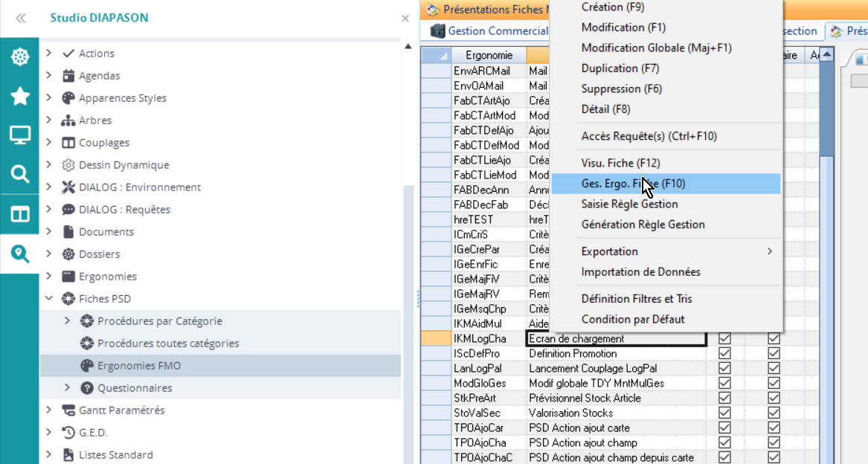Click the G.E.D. history icon
The height and width of the screenshot is (464, 868).
point(68,433)
